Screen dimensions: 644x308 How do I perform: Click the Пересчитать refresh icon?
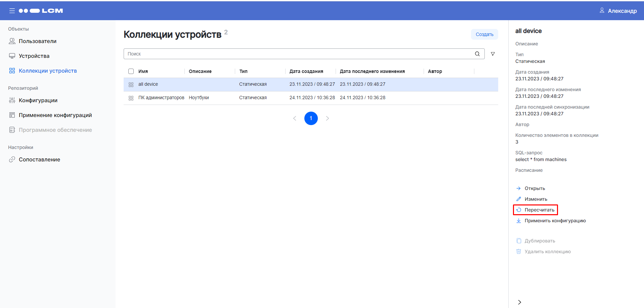point(519,210)
